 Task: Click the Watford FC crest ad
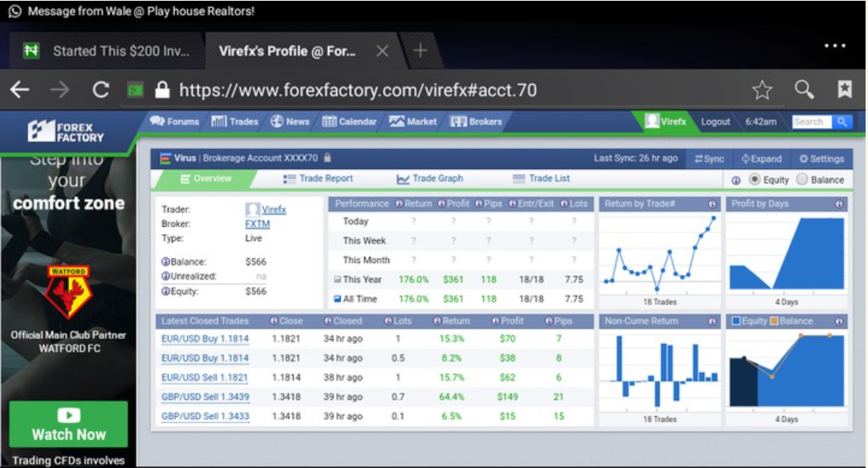(69, 292)
